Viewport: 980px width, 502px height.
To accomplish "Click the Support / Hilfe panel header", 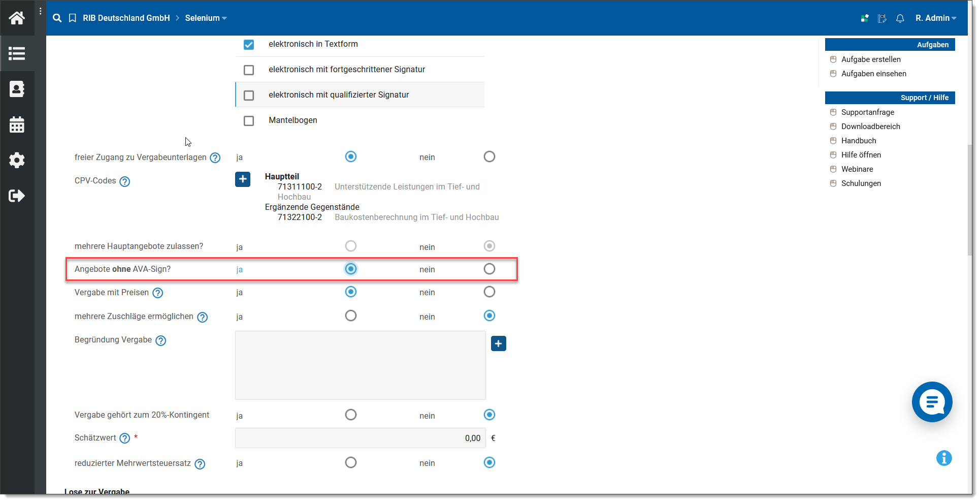I will [x=890, y=98].
